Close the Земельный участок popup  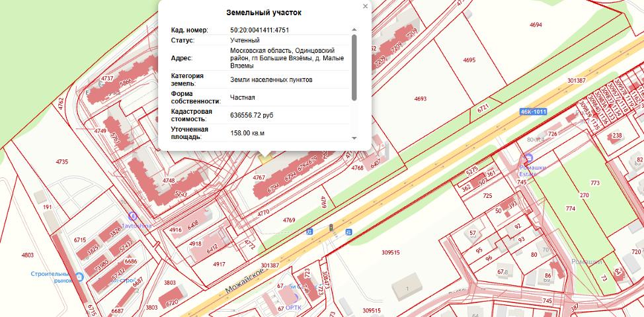pyautogui.click(x=365, y=7)
